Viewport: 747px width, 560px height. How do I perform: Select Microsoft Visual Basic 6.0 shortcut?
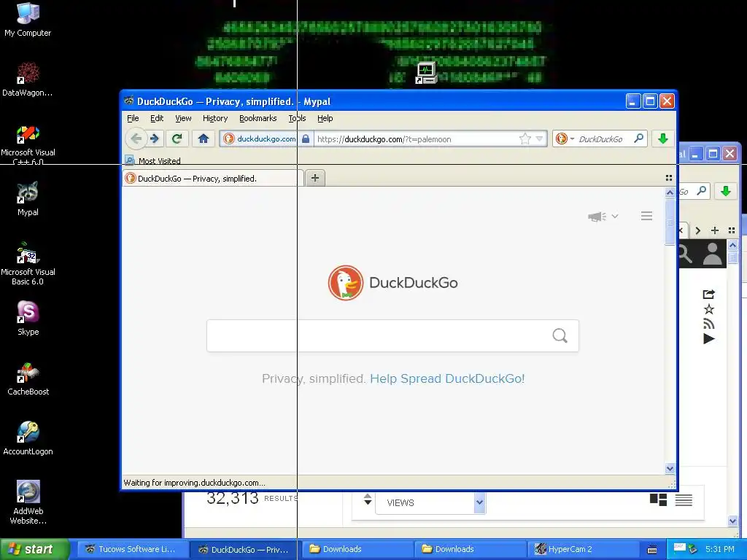(x=28, y=263)
